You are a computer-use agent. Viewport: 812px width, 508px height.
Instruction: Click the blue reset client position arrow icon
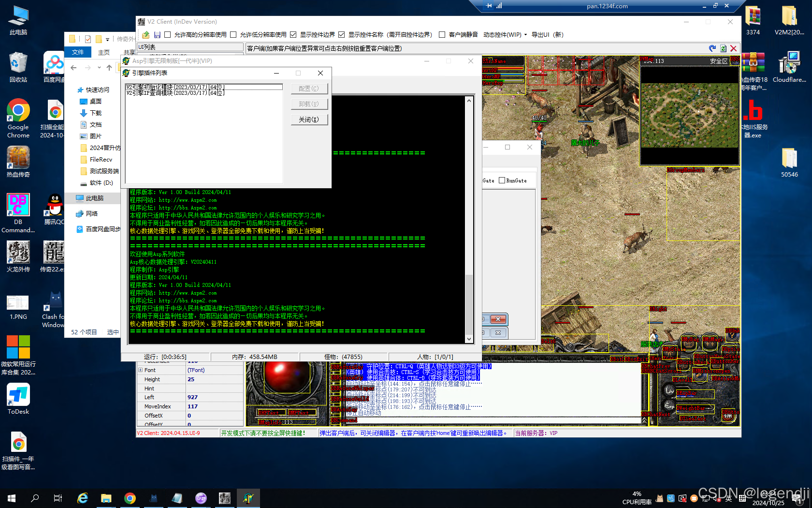pos(712,48)
